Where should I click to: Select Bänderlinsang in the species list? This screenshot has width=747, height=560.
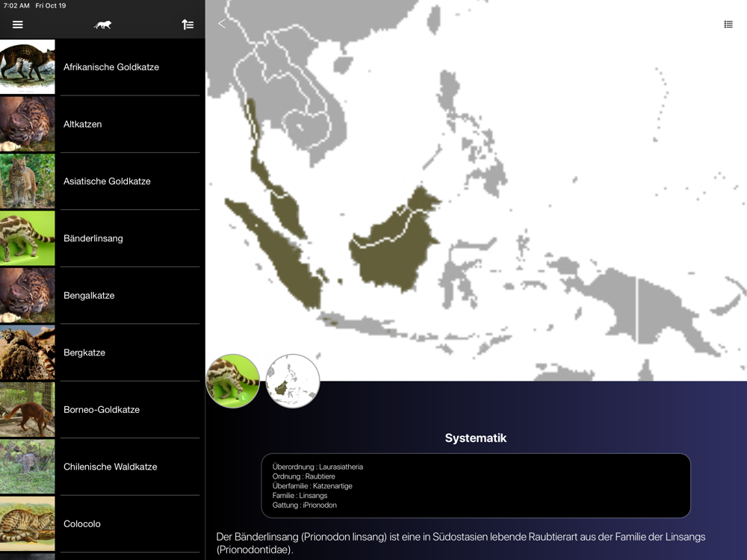click(102, 239)
